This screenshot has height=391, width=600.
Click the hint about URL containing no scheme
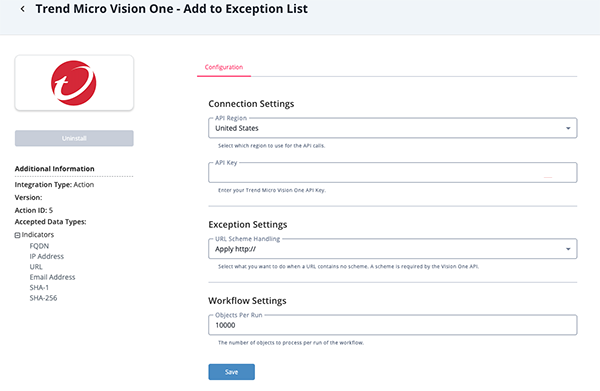coord(349,267)
